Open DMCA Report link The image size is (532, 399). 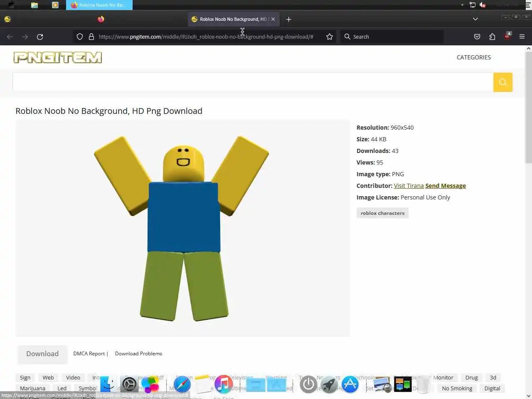pyautogui.click(x=89, y=354)
